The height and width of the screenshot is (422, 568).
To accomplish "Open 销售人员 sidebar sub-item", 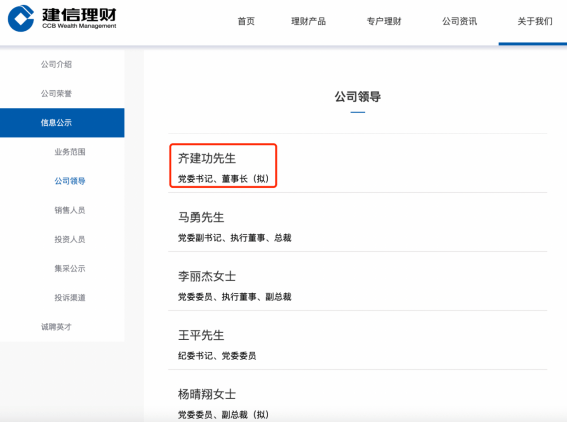I will (70, 210).
